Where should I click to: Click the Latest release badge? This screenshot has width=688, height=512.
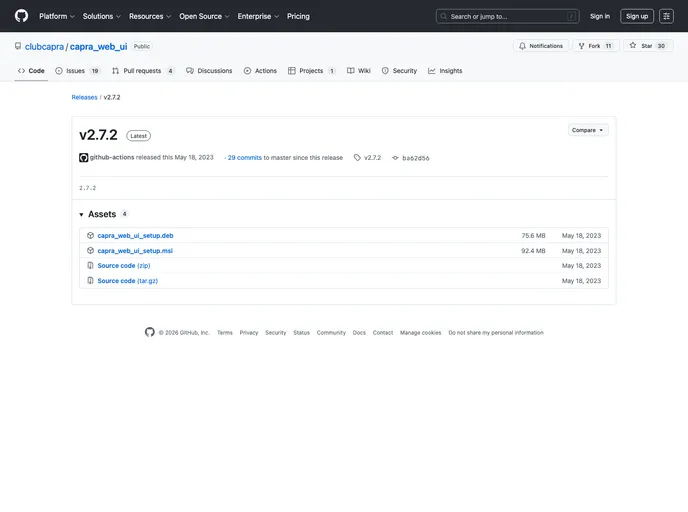(139, 136)
